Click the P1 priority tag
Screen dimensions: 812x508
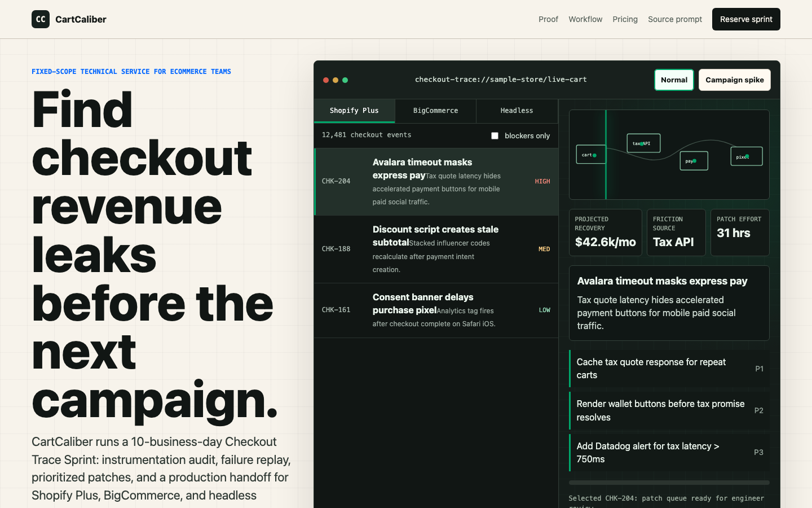759,369
